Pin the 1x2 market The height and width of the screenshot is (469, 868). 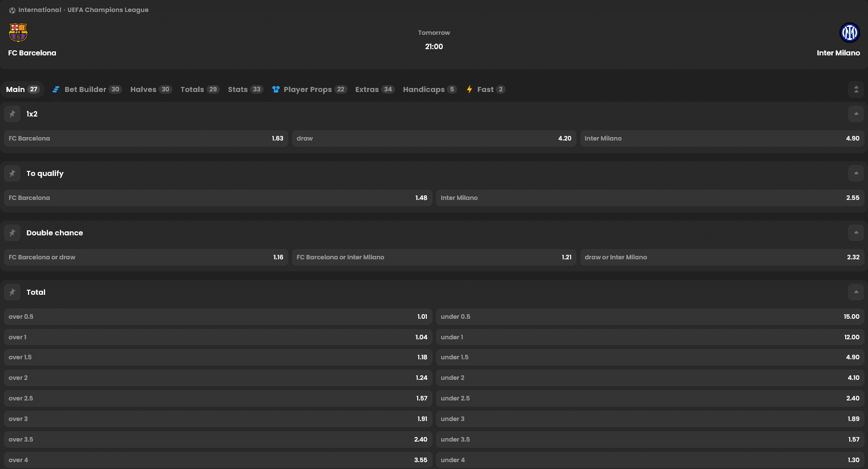(12, 114)
